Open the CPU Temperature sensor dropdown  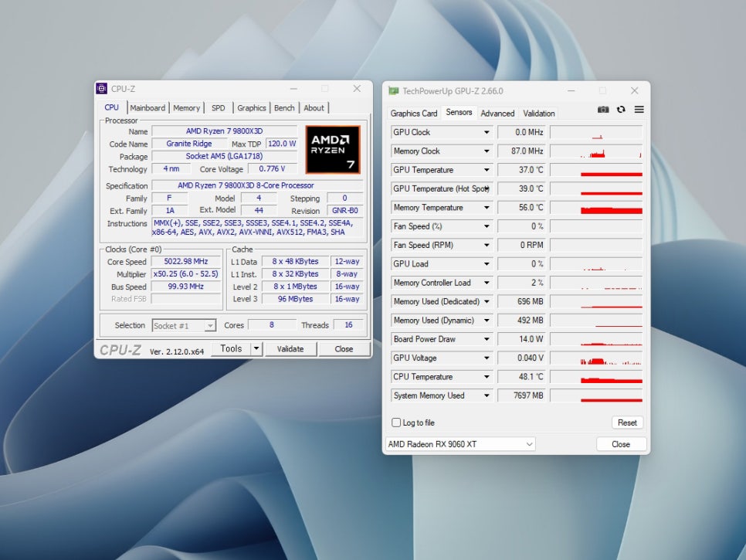pos(487,377)
